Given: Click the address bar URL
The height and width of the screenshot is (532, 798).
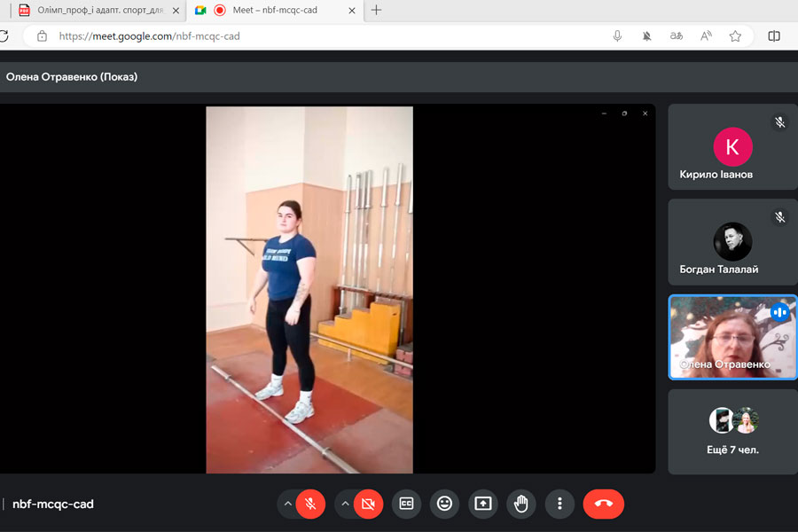Looking at the screenshot, I should coord(149,36).
